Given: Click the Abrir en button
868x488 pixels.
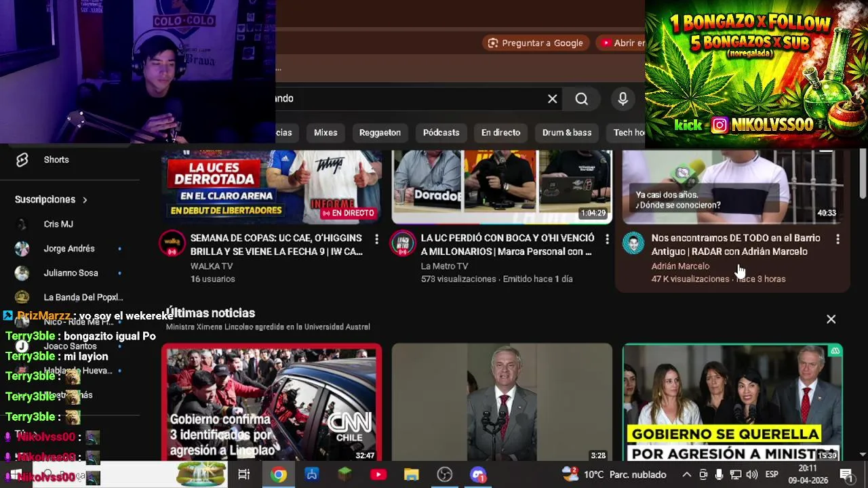Looking at the screenshot, I should [x=620, y=43].
